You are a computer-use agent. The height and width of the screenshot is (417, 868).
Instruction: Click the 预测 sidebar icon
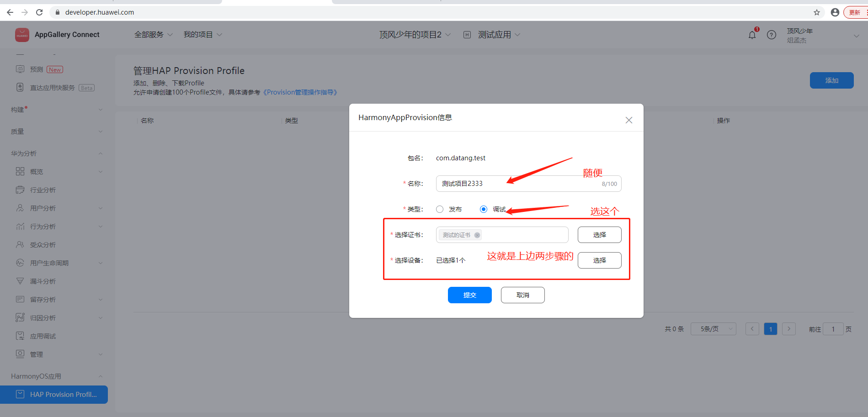click(x=20, y=69)
